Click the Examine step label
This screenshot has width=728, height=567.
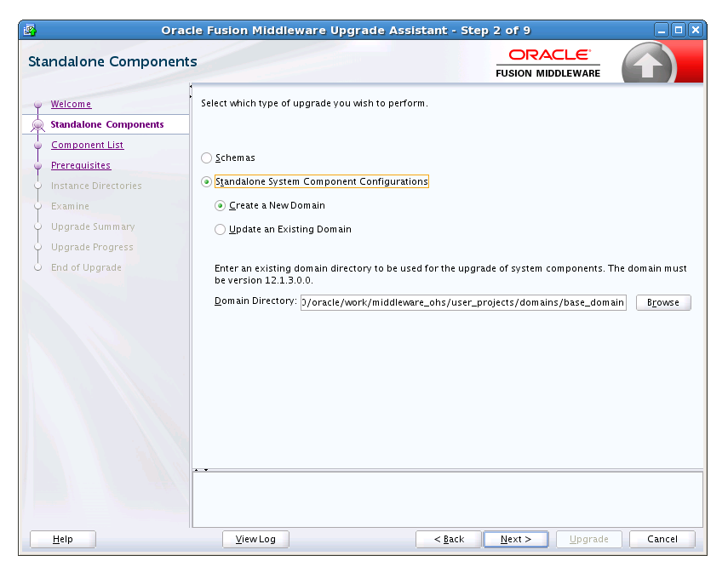pos(70,206)
